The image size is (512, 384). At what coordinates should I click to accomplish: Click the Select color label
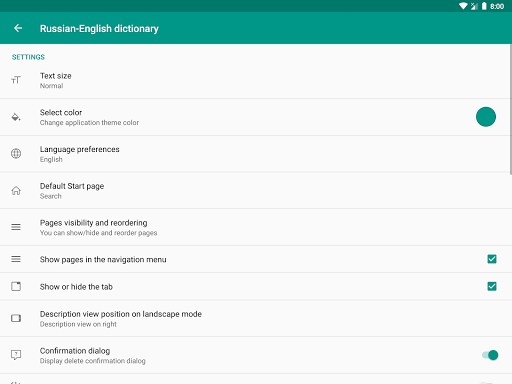[x=61, y=112]
